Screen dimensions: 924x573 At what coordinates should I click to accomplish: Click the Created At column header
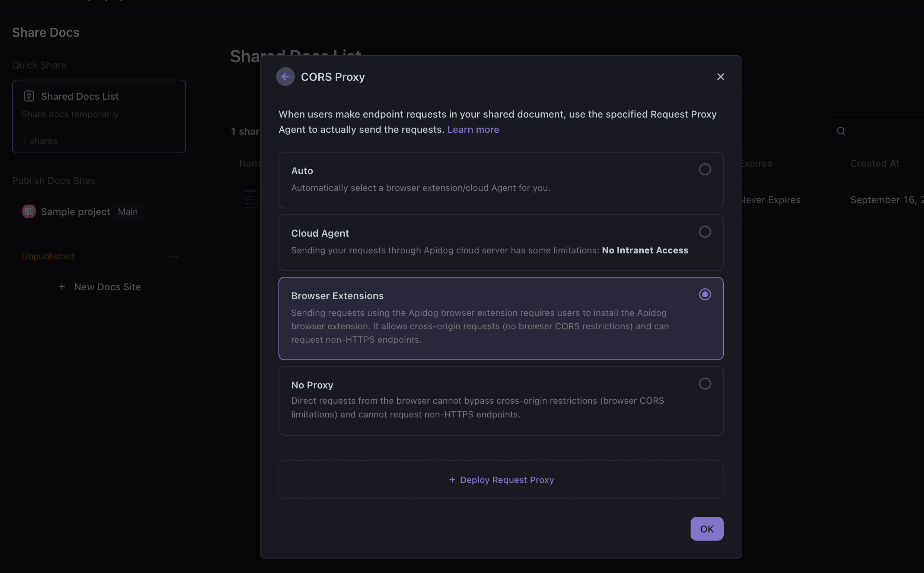click(x=874, y=163)
